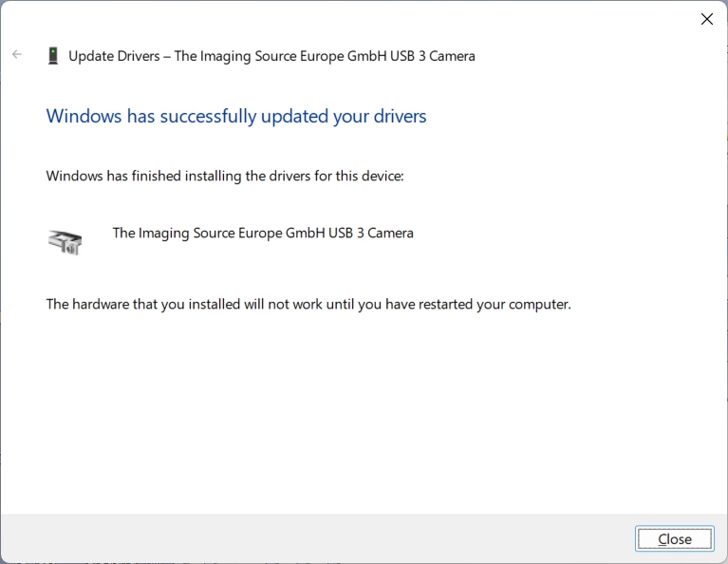The height and width of the screenshot is (564, 728).
Task: Click the word 'Windows' in the blue heading
Action: tap(84, 117)
